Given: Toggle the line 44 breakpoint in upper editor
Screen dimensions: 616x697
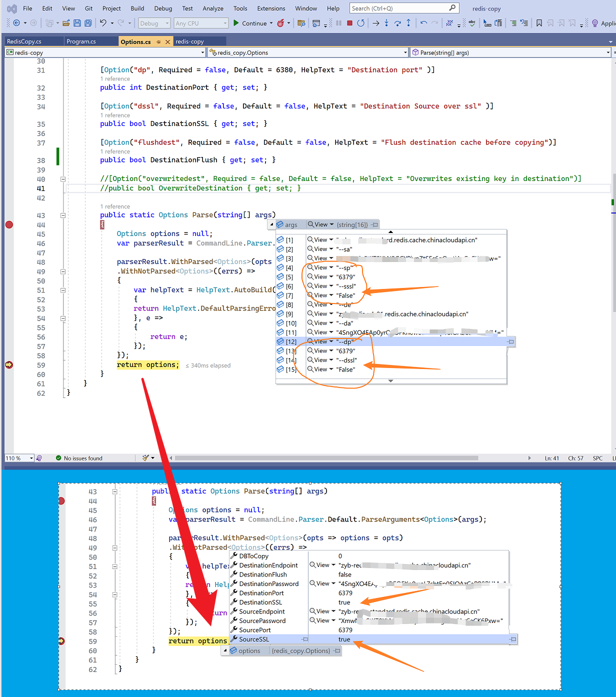Looking at the screenshot, I should coord(9,224).
